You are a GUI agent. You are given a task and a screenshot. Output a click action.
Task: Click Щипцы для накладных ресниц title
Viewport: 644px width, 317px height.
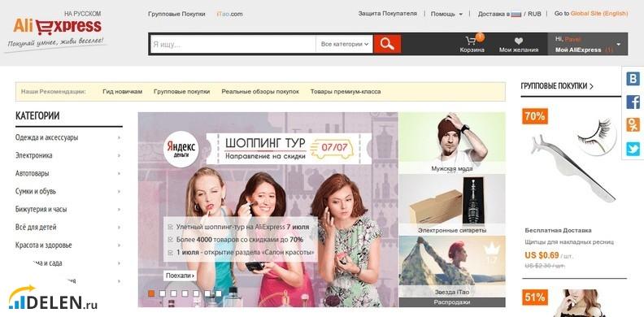coord(569,242)
